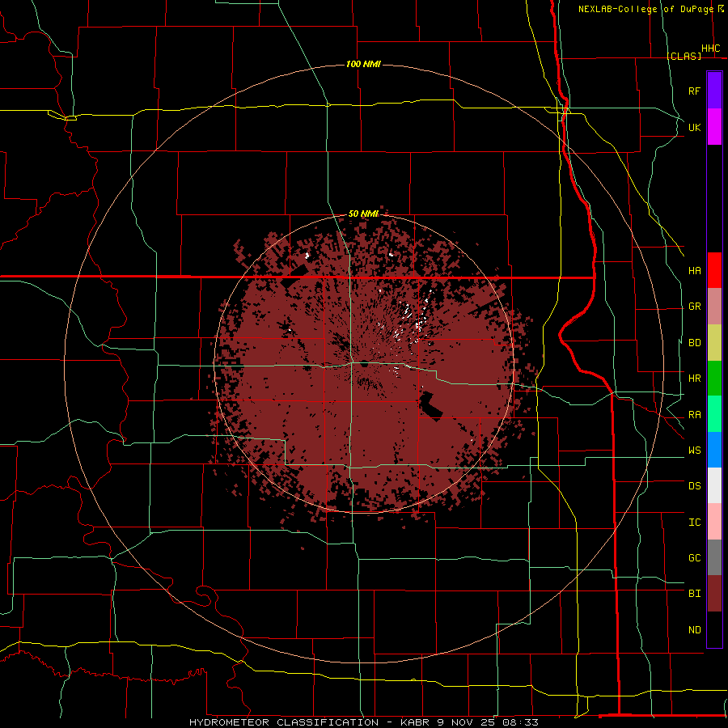The height and width of the screenshot is (728, 728).
Task: Click the RF purple legend swatch
Action: pyautogui.click(x=714, y=91)
